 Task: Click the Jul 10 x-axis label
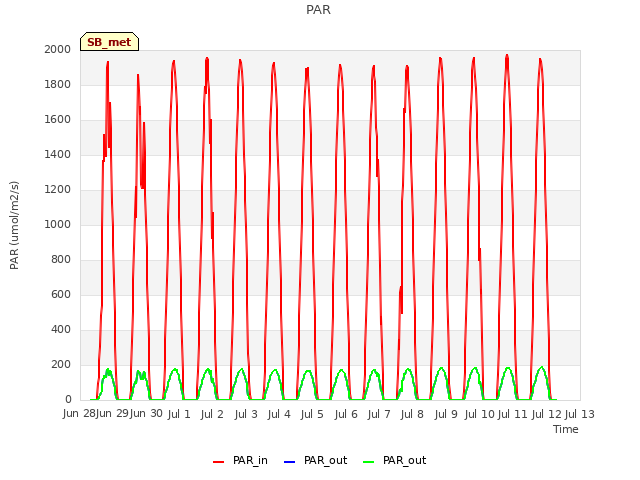(480, 414)
